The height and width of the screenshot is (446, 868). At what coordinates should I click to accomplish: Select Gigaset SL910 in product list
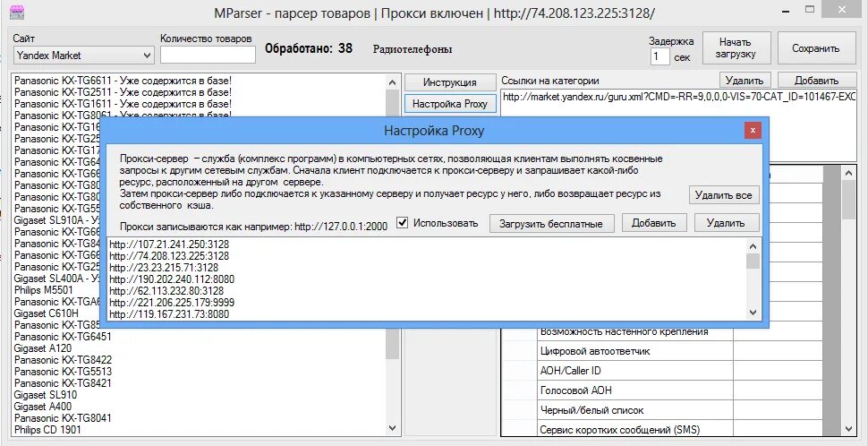[x=46, y=394]
